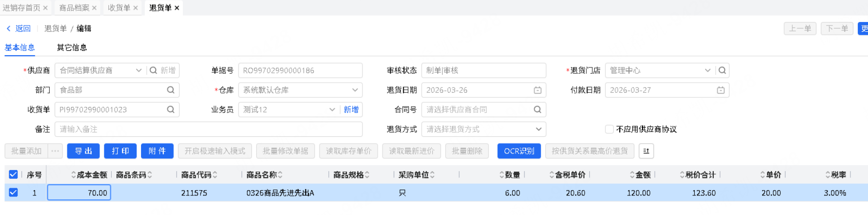The image size is (868, 215).
Task: Close the 商品档案 tab
Action: point(94,8)
